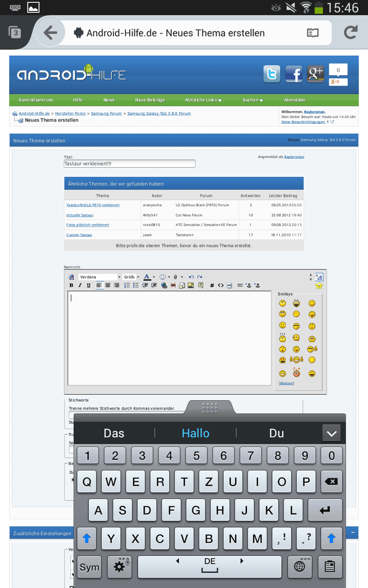Align text left in the editor

[99, 285]
